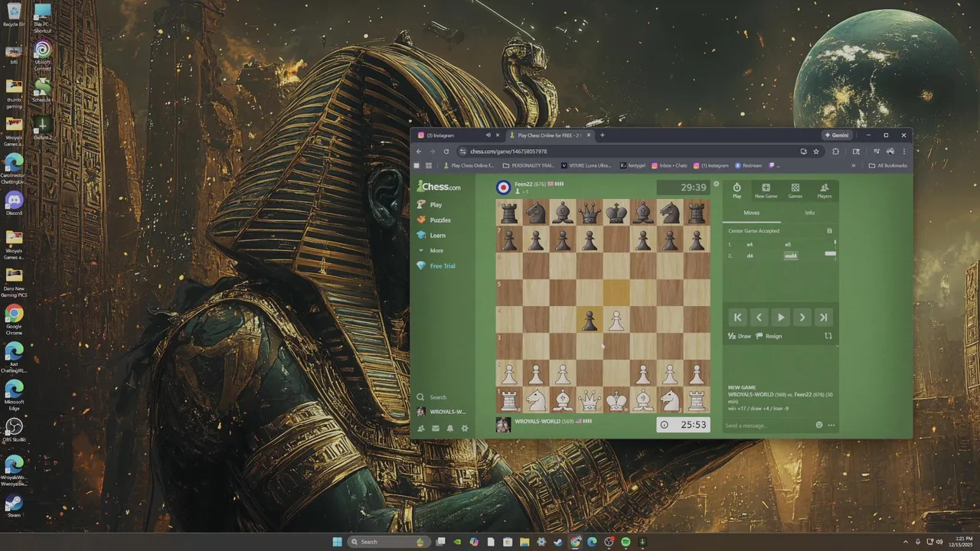Click the Gemini button in Chrome
980x551 pixels.
point(837,135)
